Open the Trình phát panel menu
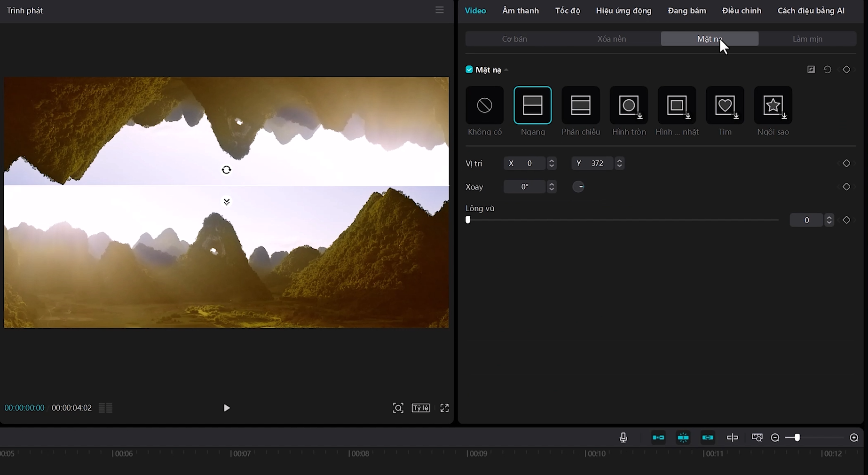This screenshot has height=475, width=868. click(440, 10)
